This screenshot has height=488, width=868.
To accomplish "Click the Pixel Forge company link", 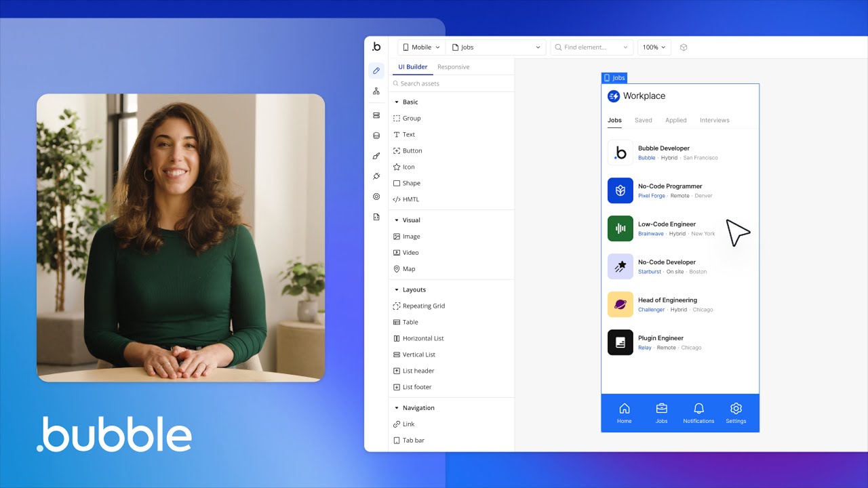I will coord(652,196).
